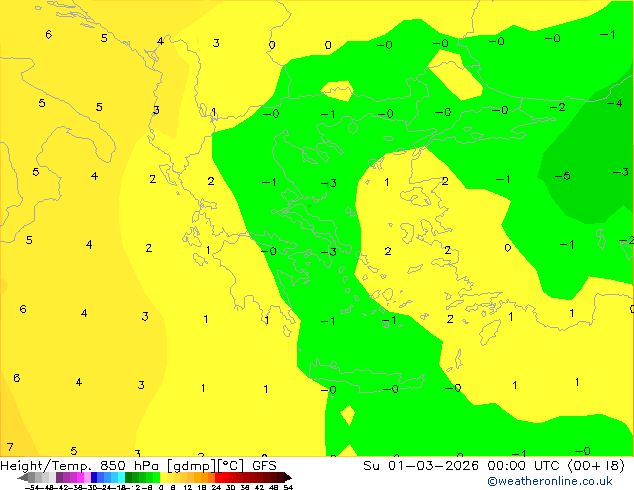
Task: Click the "(00+18)" forecast offset label
Action: pos(596,466)
